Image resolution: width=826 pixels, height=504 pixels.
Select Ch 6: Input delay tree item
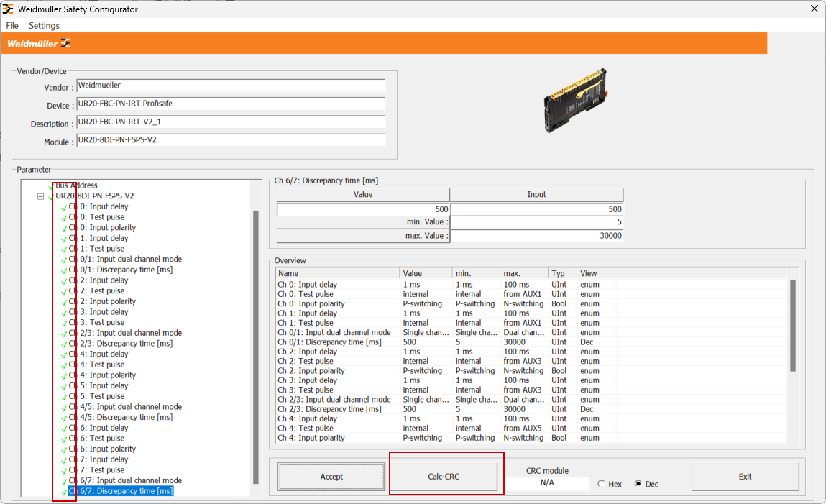point(98,428)
